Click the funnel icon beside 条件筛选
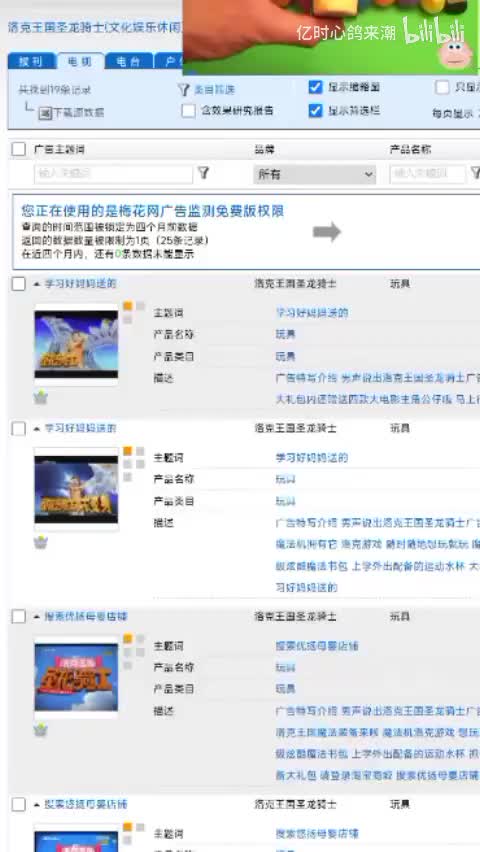Viewport: 480px width, 852px height. (x=184, y=90)
